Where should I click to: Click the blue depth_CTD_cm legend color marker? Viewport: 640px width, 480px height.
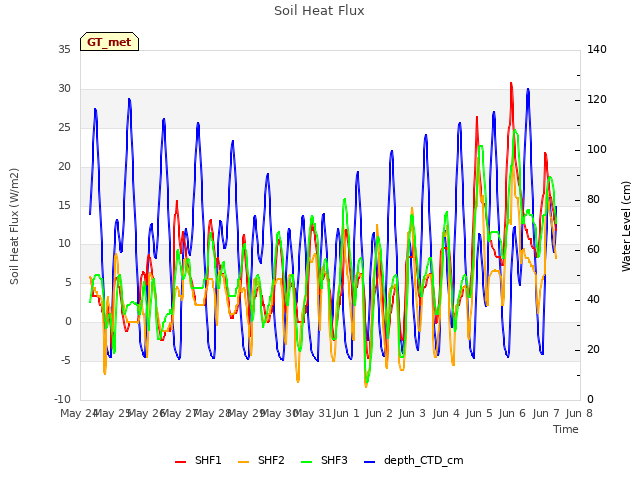click(x=369, y=462)
